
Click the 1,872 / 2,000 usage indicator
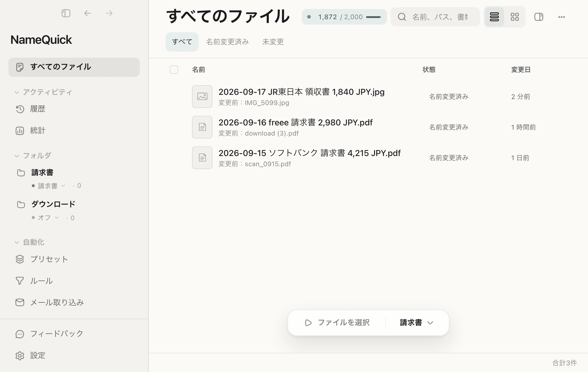(344, 17)
